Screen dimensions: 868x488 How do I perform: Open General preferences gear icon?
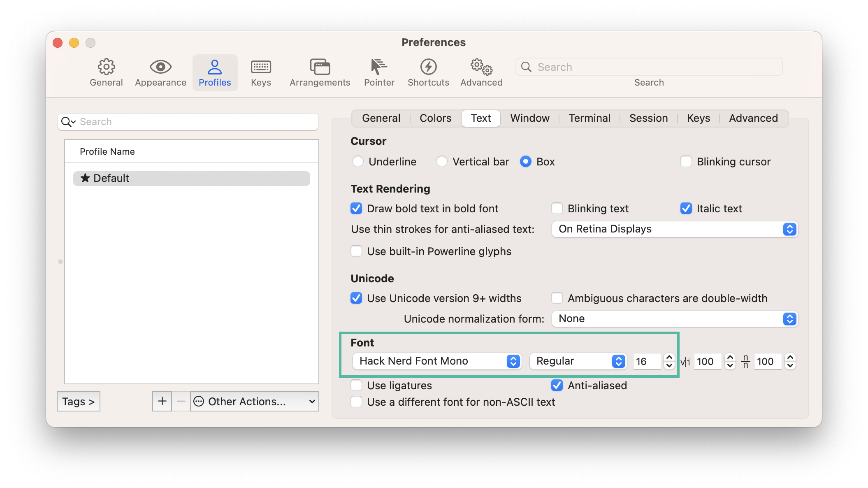(x=106, y=67)
